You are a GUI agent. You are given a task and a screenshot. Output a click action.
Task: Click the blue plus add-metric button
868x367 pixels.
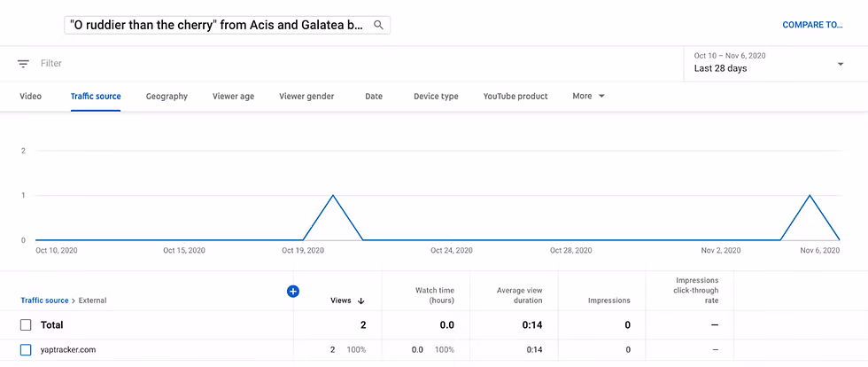click(293, 291)
